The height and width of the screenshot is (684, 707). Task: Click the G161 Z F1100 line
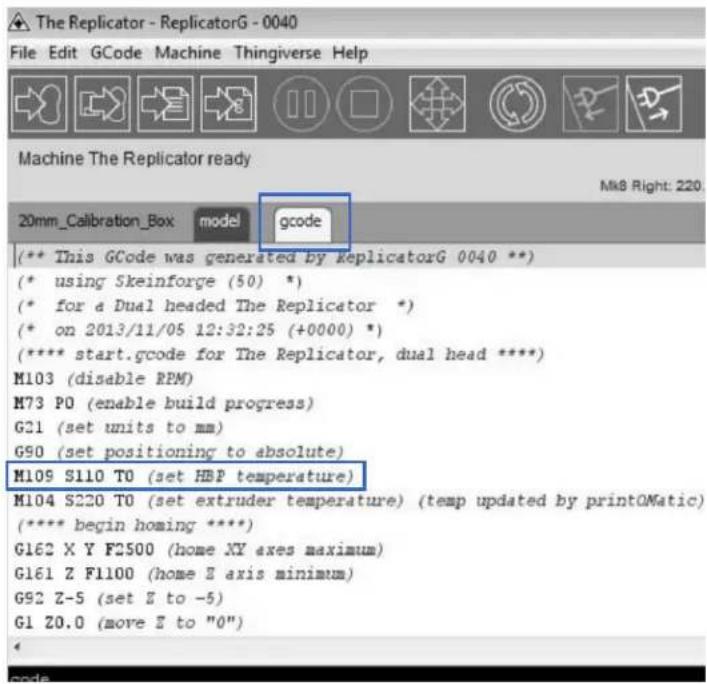click(x=184, y=574)
